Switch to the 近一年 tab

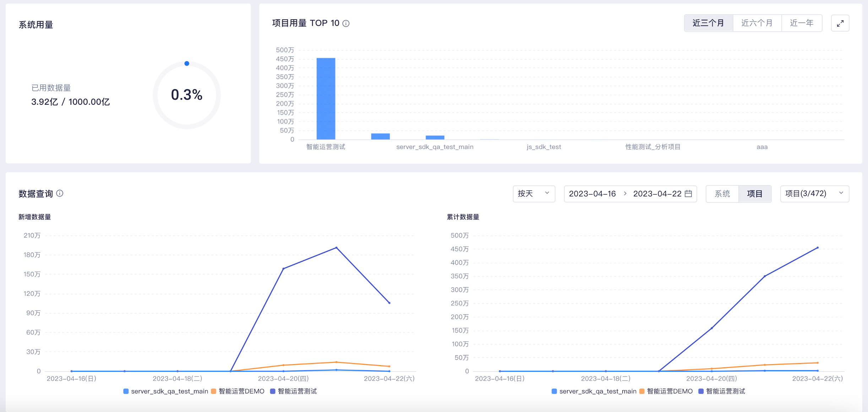point(802,23)
